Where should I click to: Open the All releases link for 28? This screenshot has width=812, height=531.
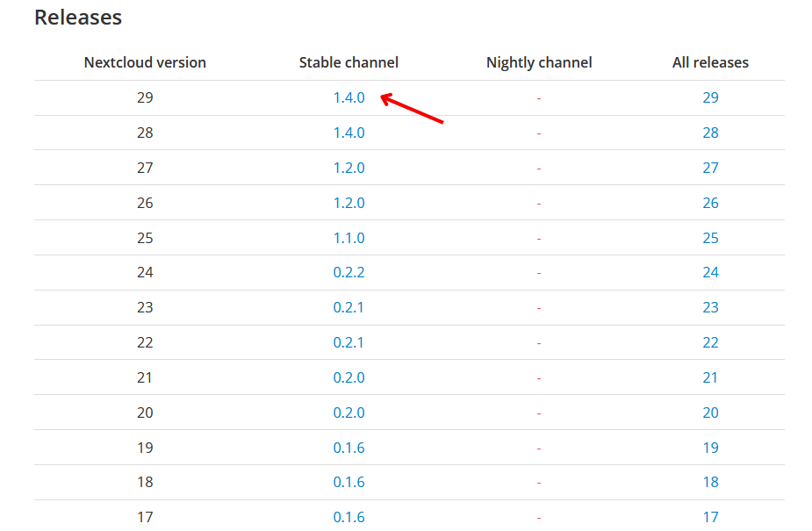[x=710, y=133]
